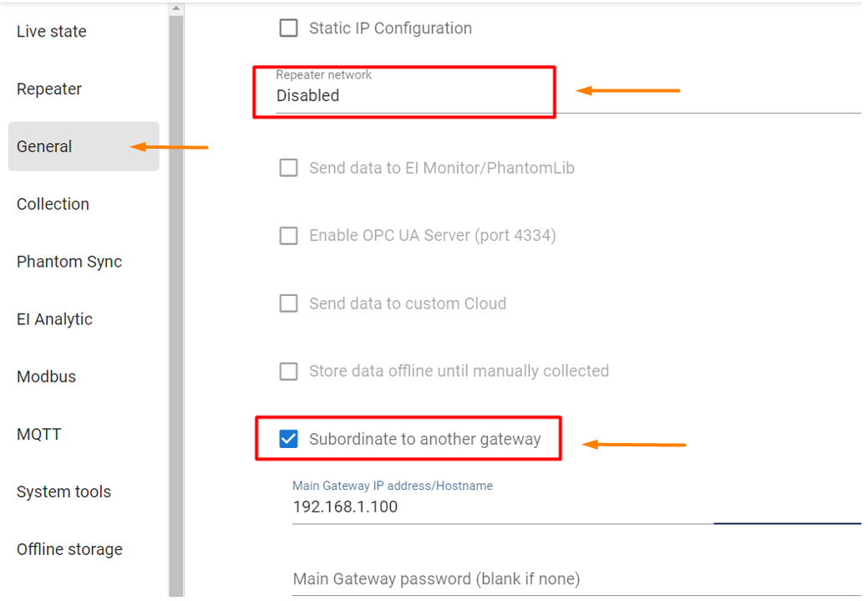Open System tools from sidebar

coord(63,492)
